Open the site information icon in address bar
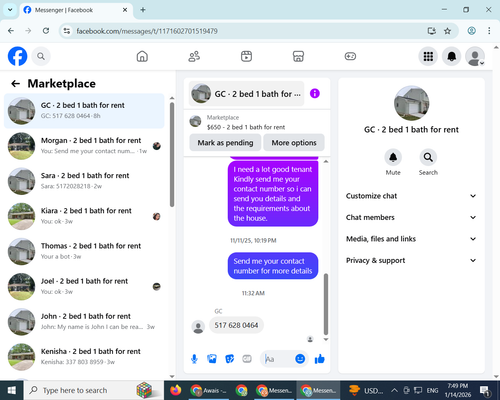The width and height of the screenshot is (500, 400). 67,31
